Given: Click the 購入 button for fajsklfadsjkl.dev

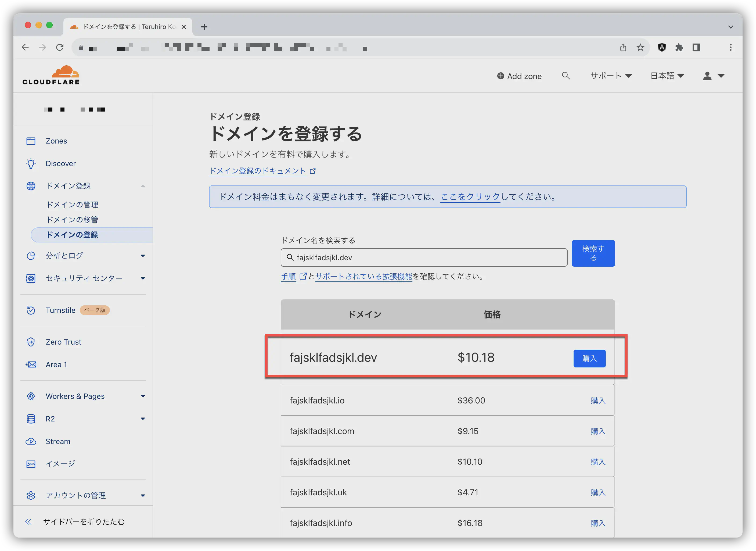Looking at the screenshot, I should 589,358.
